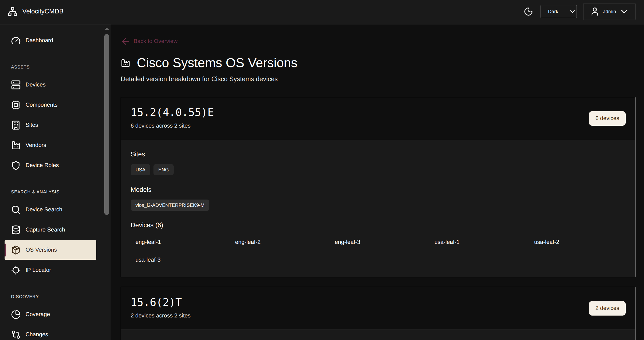Navigate to Sites in sidebar
This screenshot has width=644, height=340.
pyautogui.click(x=51, y=125)
